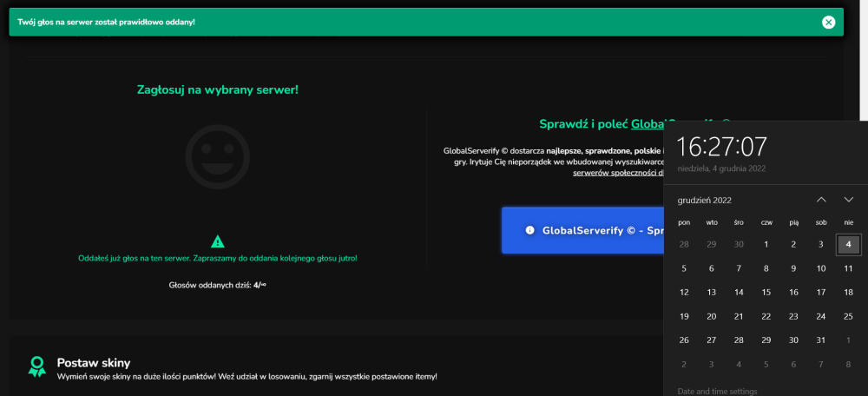Select December 31 in the calendar

tap(821, 340)
